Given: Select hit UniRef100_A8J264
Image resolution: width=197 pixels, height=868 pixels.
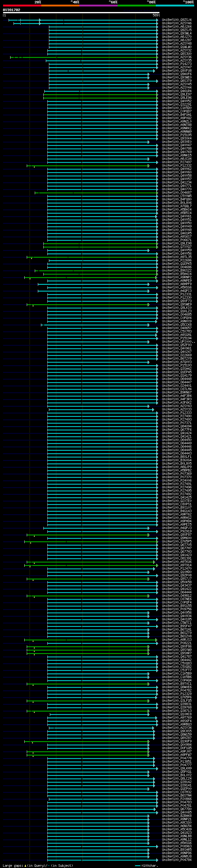Looking at the screenshot, I should [x=177, y=26].
